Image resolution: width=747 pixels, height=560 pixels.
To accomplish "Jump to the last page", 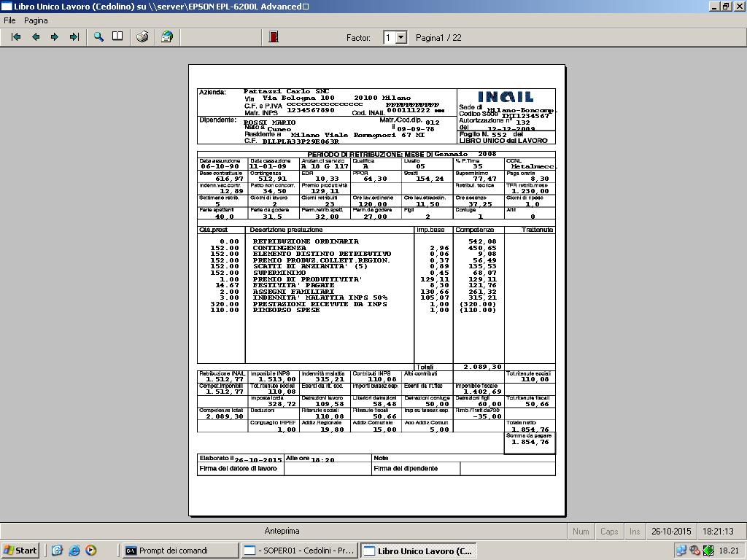I will [74, 37].
